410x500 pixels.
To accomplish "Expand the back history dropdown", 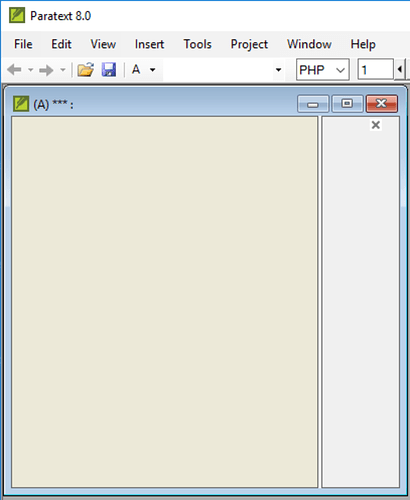I will pyautogui.click(x=30, y=70).
